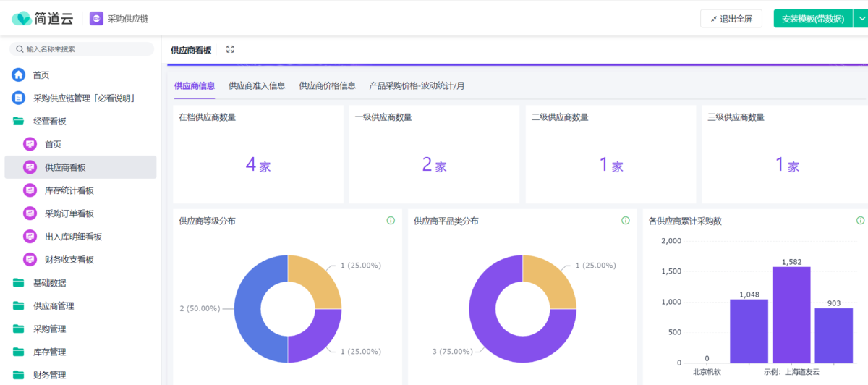Open dropdown arrow next to 安装模板(带数据)
Image resolution: width=868 pixels, height=385 pixels.
pyautogui.click(x=860, y=19)
